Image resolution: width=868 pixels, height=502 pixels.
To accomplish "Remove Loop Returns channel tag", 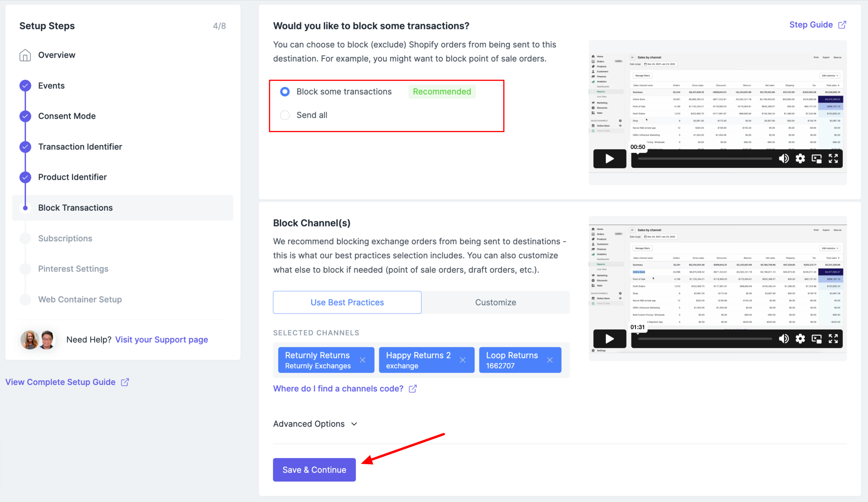I will (x=550, y=360).
